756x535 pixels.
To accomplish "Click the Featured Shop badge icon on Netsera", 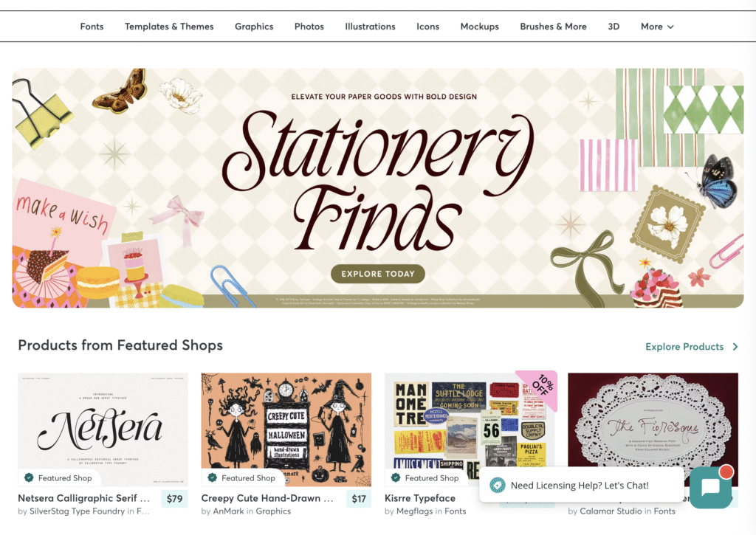I will coord(29,477).
